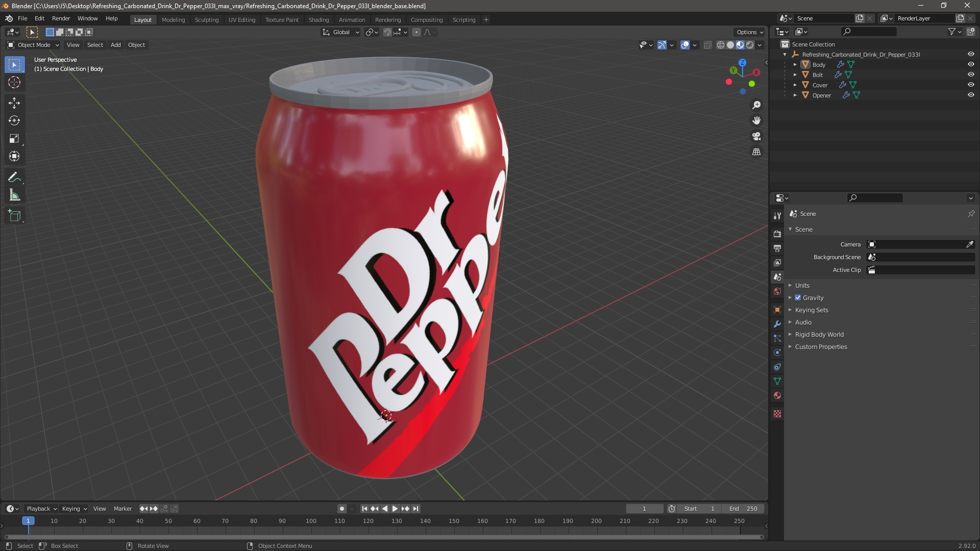
Task: Open the Global transform orientation dropdown
Action: point(340,32)
